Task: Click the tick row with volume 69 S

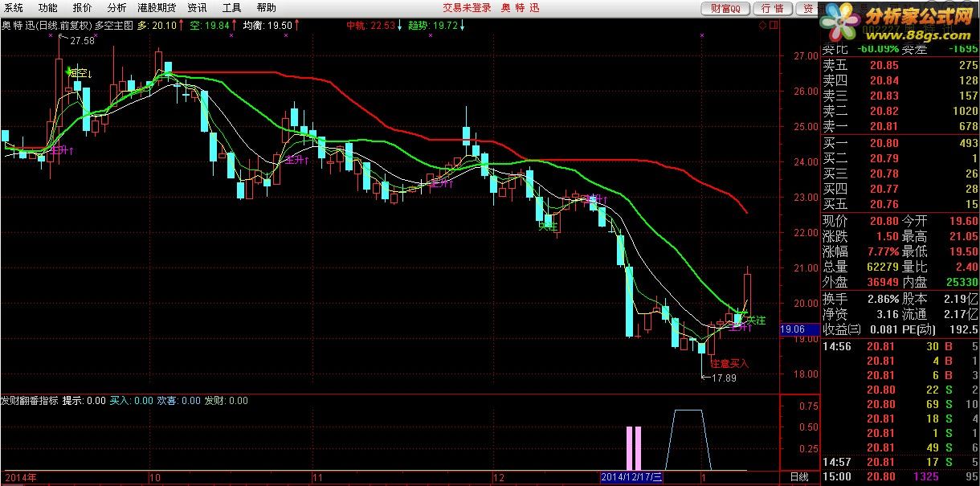Action: [x=900, y=404]
